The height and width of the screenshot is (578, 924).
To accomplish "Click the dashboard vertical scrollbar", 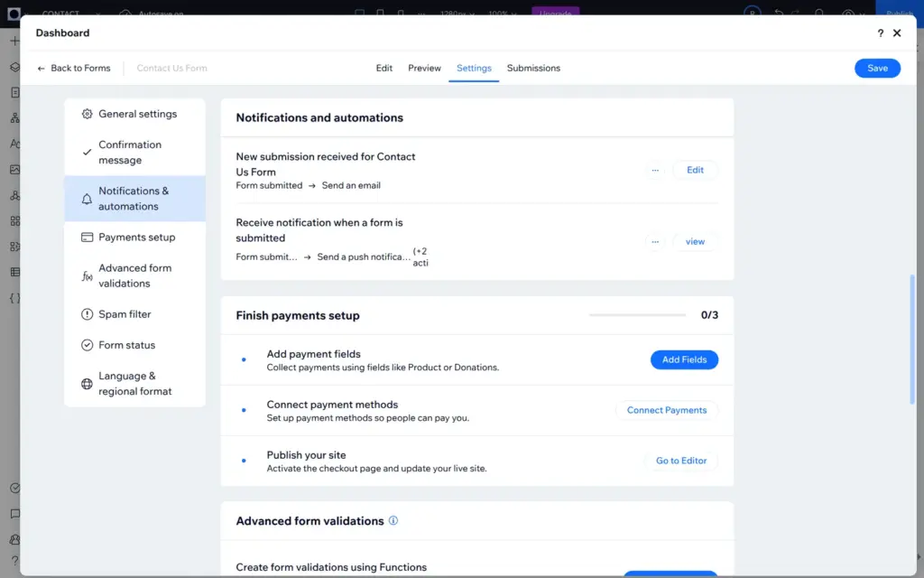I will tap(912, 340).
